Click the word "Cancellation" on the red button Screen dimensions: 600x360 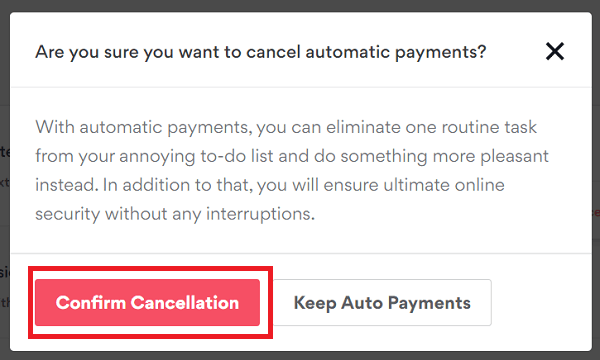(185, 303)
